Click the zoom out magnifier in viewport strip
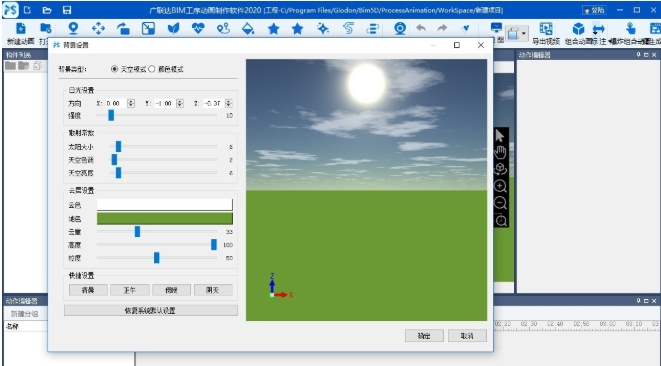Screen dimensions: 661x366 coord(500,203)
